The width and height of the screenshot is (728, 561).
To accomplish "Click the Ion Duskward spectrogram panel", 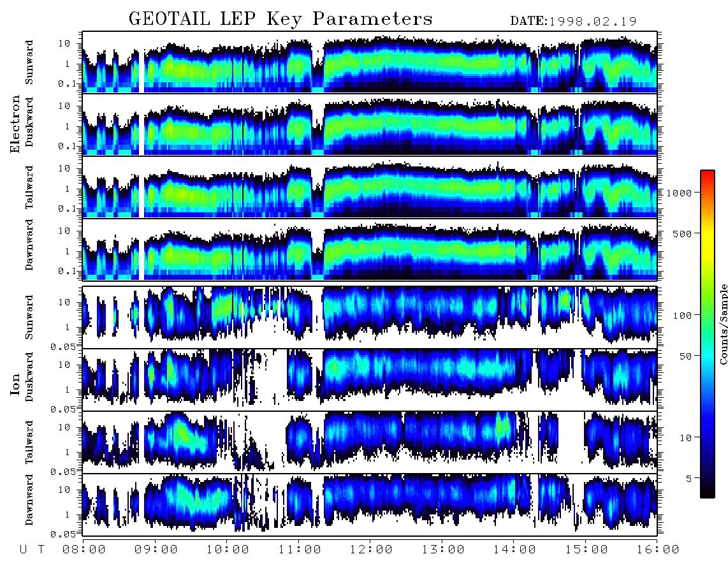I will pyautogui.click(x=370, y=379).
